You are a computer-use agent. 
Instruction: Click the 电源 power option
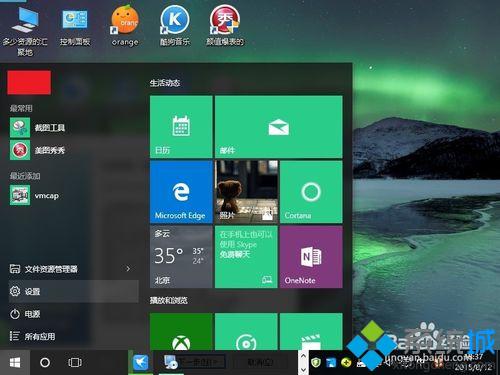[73, 314]
